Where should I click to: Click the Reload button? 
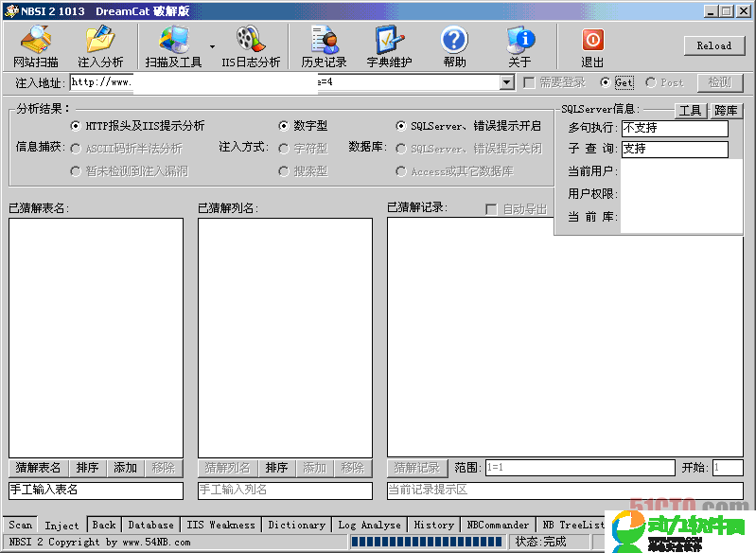tap(713, 45)
